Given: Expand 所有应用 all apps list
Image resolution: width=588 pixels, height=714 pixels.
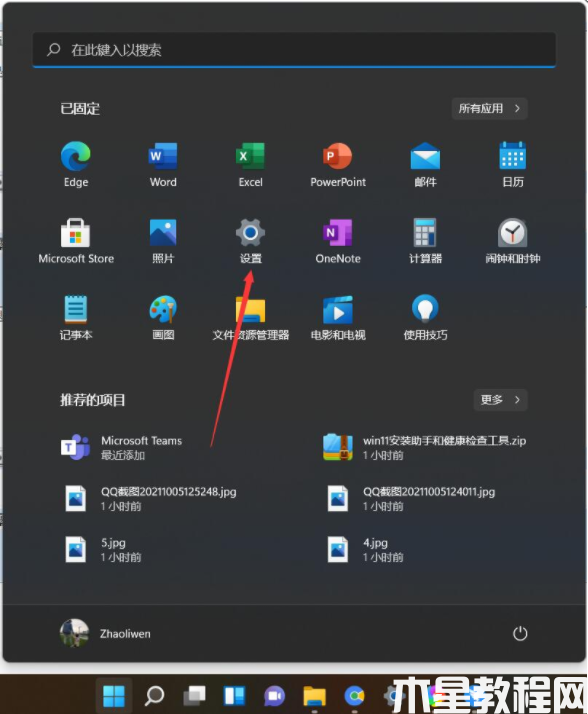Looking at the screenshot, I should (x=490, y=108).
